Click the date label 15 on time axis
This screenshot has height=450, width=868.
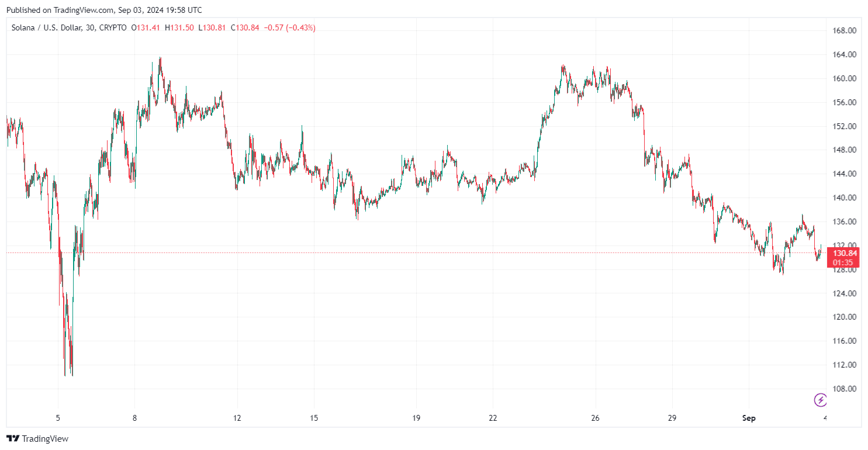pos(314,418)
